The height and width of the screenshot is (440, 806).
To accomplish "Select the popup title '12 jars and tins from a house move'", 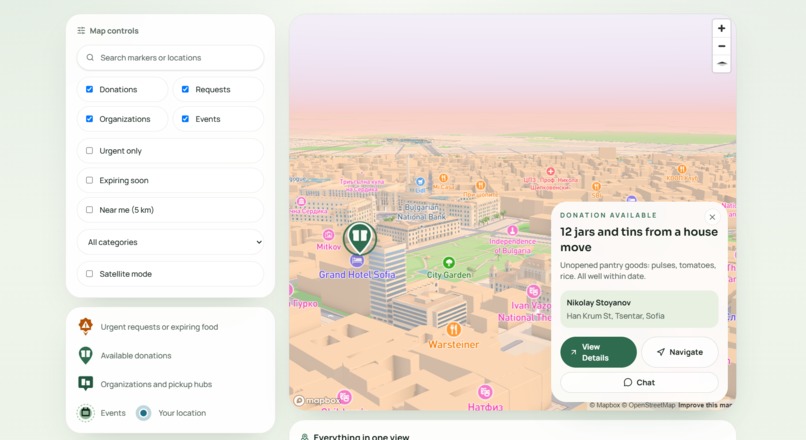I will pos(638,240).
